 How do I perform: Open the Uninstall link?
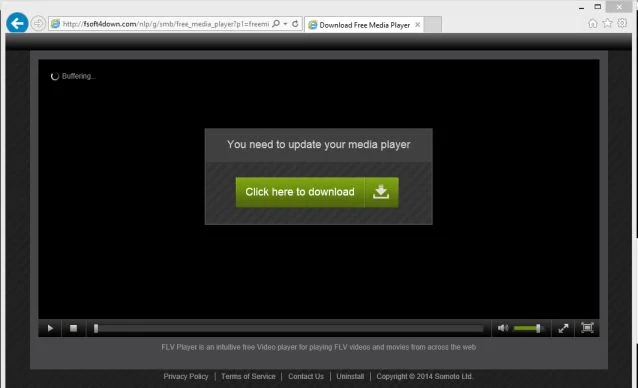350,377
